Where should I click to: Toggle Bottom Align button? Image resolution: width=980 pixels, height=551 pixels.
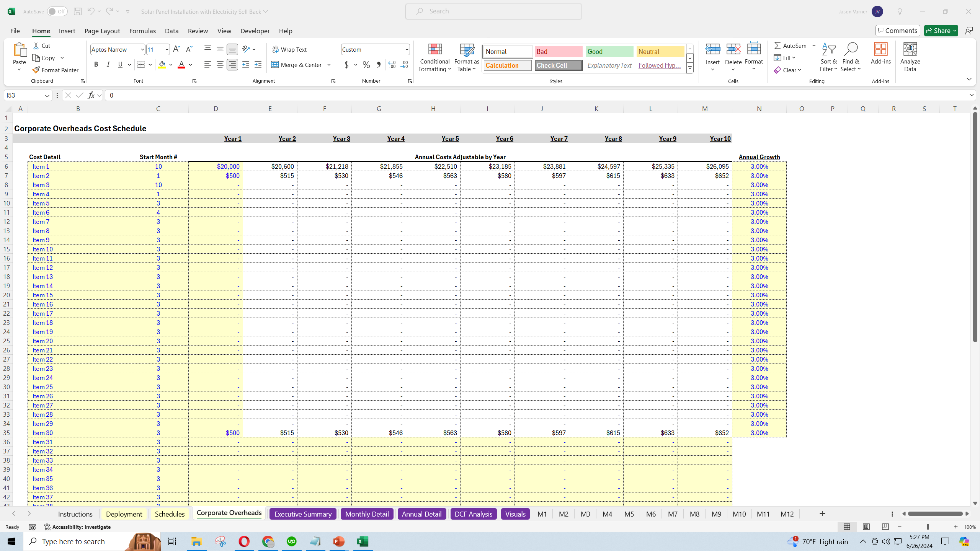[x=232, y=49]
